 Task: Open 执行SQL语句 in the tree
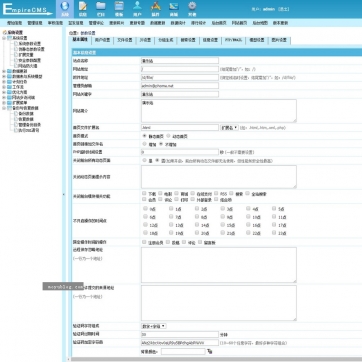[29, 130]
